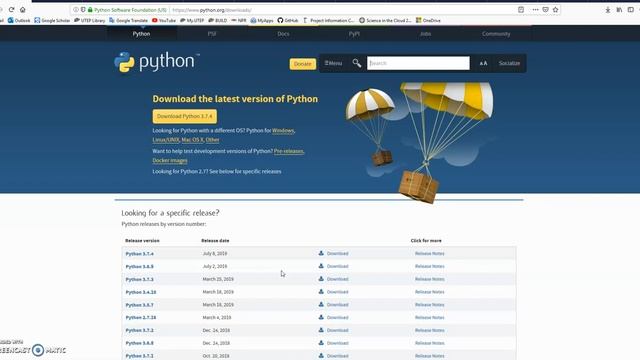Bookmark this page with the star icon
Viewport: 640px width, 360px height.
556,9
